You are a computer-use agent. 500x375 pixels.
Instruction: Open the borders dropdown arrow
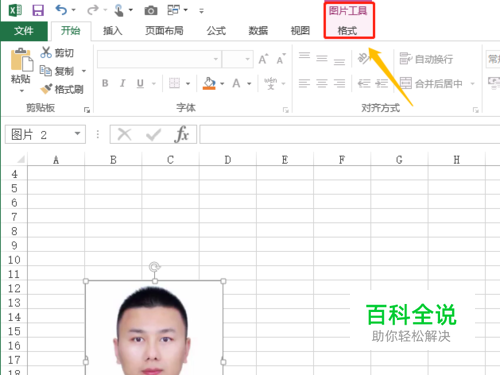click(188, 83)
